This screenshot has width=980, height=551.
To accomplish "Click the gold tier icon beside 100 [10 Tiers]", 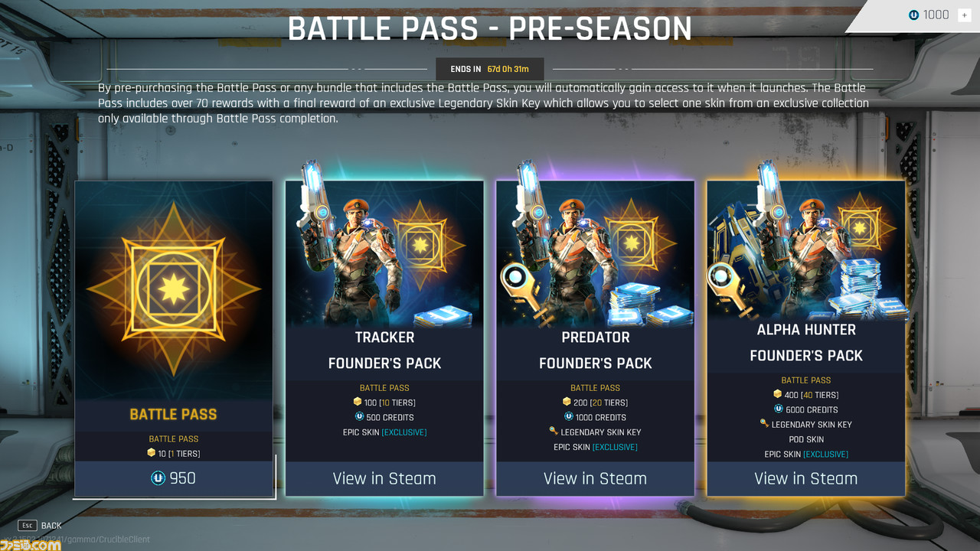I will pyautogui.click(x=358, y=402).
